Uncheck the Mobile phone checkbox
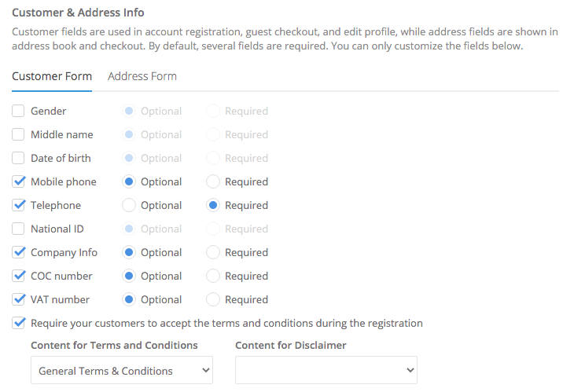The image size is (574, 392). [x=19, y=182]
